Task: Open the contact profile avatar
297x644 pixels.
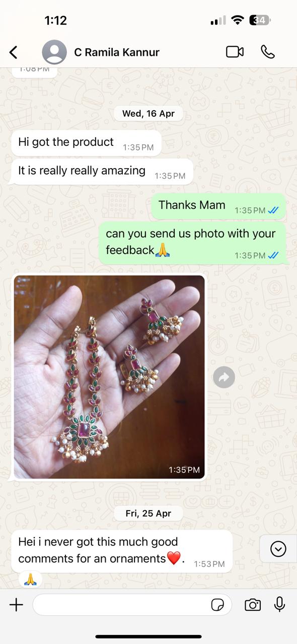Action: tap(54, 52)
